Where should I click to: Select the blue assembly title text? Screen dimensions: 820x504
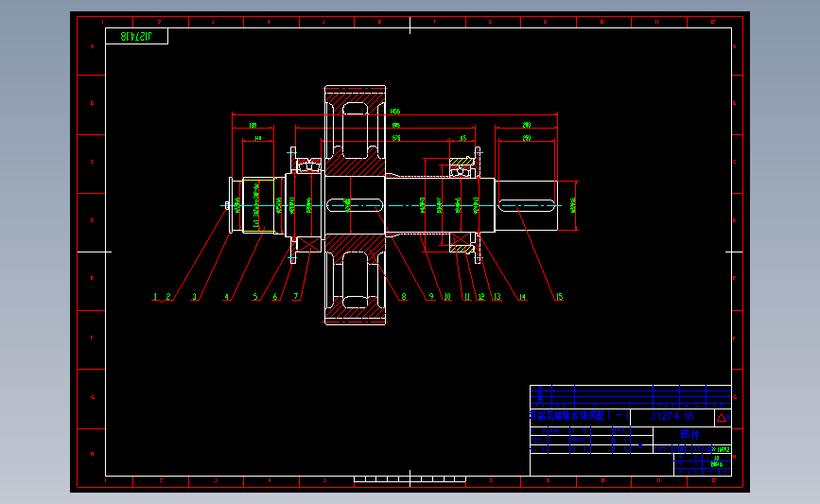pyautogui.click(x=580, y=416)
